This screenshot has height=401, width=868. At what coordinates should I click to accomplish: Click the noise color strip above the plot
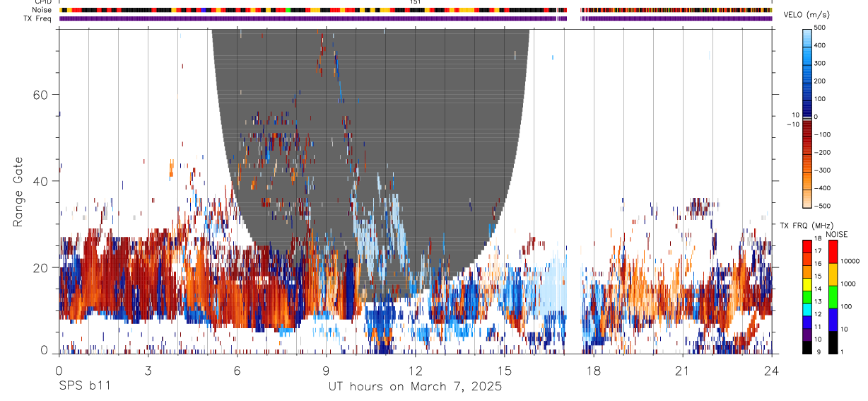[x=416, y=10]
